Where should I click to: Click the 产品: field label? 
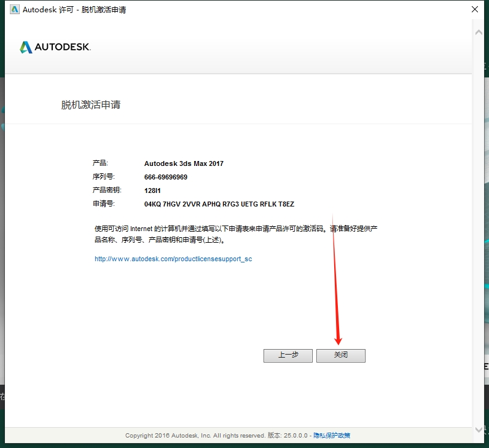click(x=100, y=163)
